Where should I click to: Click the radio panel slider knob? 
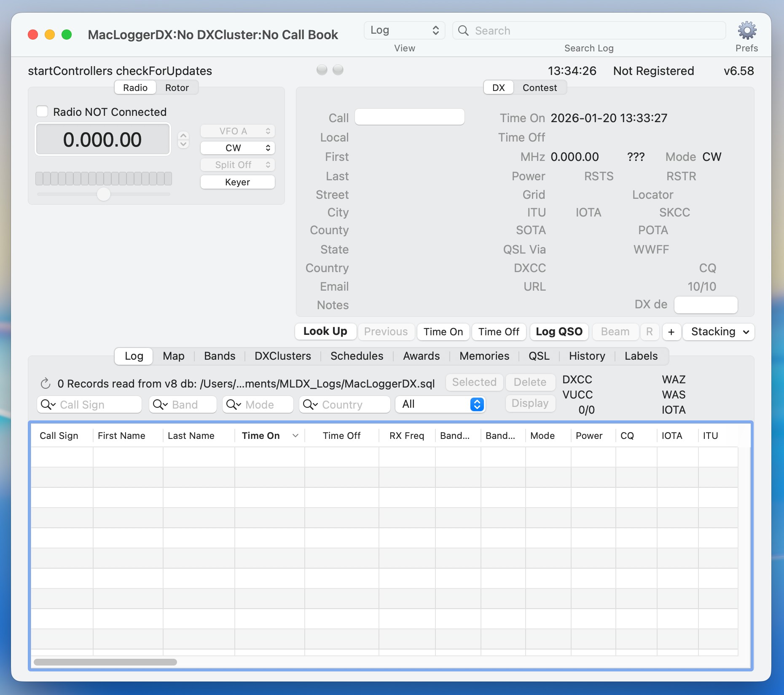tap(103, 194)
